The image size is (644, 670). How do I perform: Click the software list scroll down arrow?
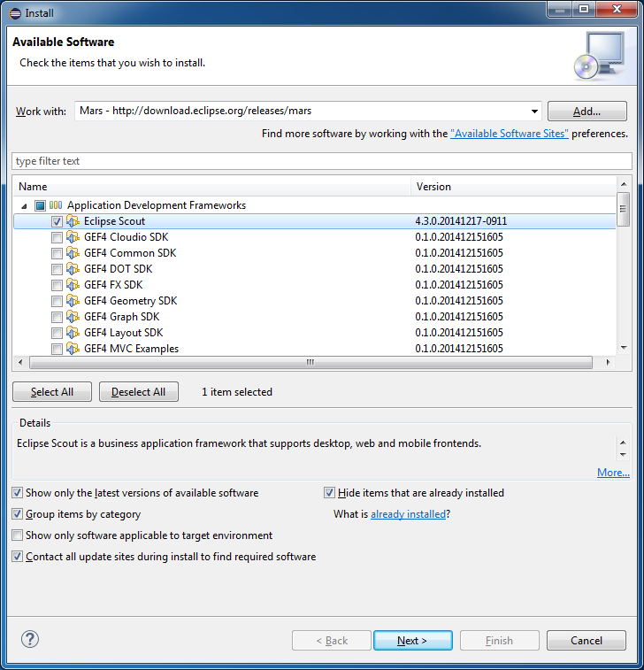coord(624,348)
